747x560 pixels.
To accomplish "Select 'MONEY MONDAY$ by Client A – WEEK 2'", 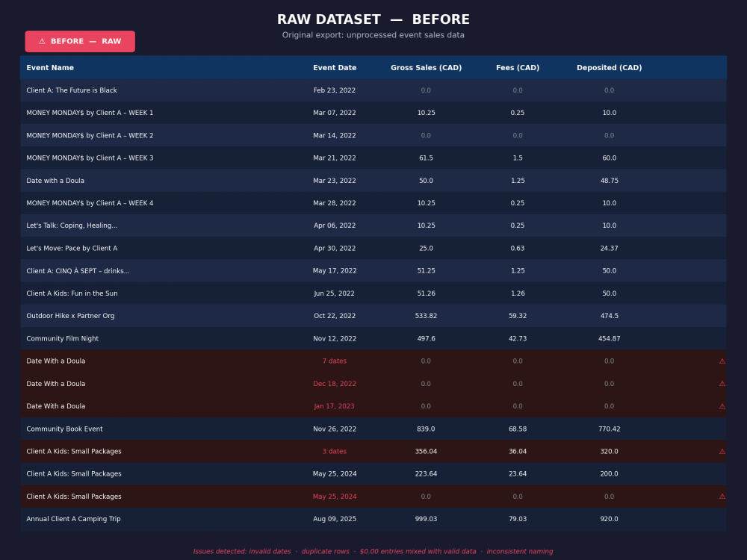I will tap(90, 135).
